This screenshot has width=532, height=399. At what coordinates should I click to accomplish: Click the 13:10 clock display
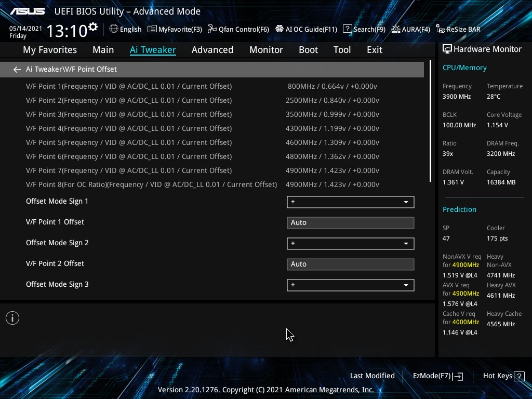click(x=67, y=31)
